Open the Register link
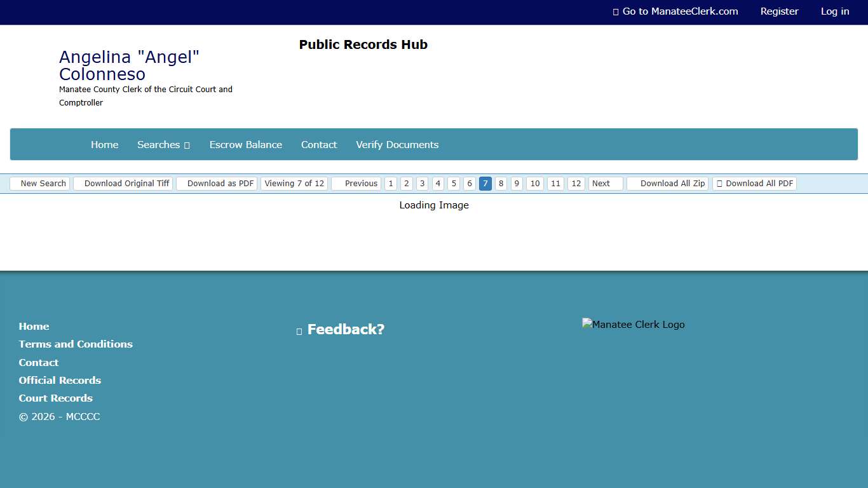This screenshot has height=488, width=868. [779, 11]
